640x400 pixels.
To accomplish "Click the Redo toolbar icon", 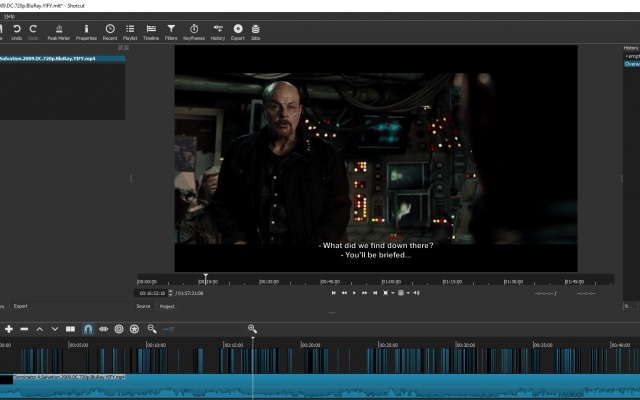I will (x=33, y=32).
